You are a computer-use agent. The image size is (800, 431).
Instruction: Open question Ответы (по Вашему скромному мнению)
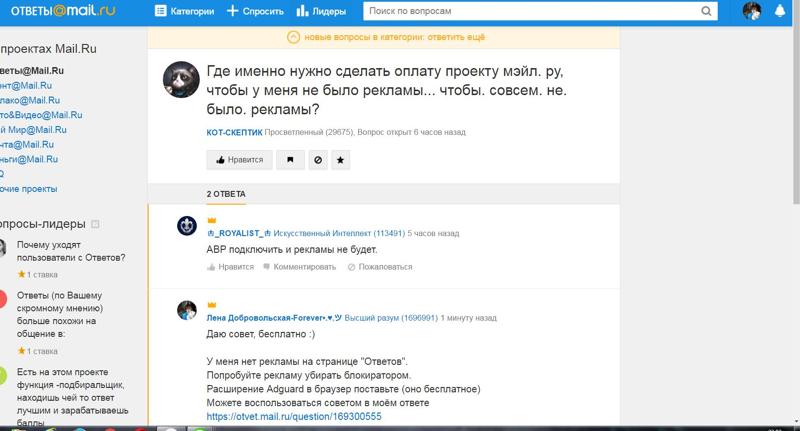click(x=60, y=314)
